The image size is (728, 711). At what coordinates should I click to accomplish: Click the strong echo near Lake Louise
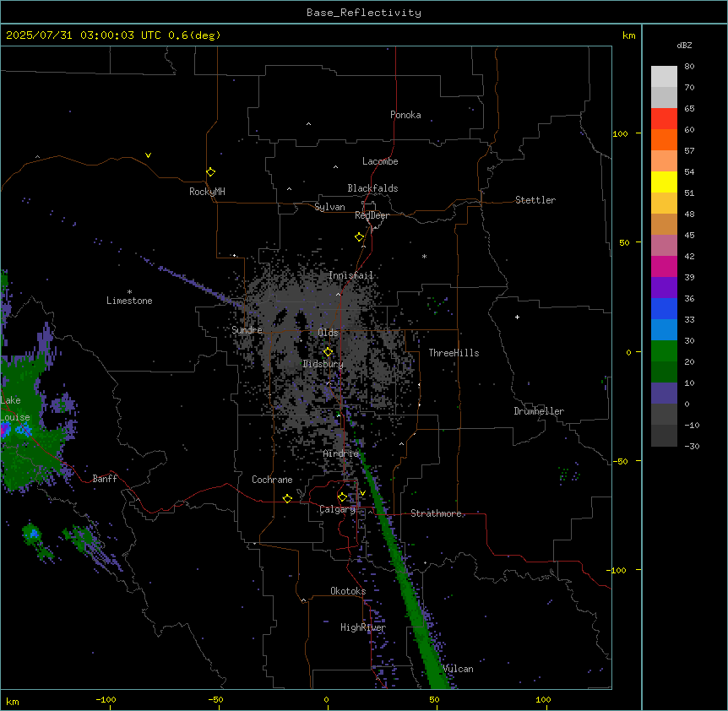click(6, 431)
